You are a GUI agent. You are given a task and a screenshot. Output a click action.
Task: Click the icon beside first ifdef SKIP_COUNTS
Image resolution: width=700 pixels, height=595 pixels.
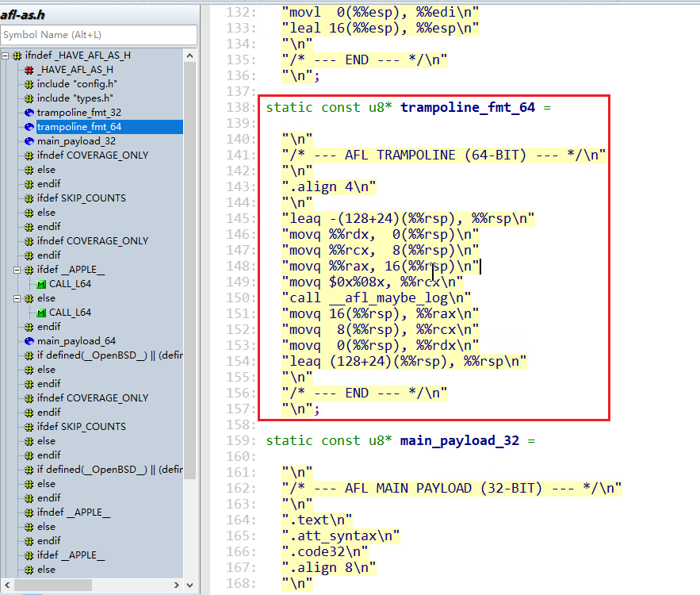[x=29, y=198]
